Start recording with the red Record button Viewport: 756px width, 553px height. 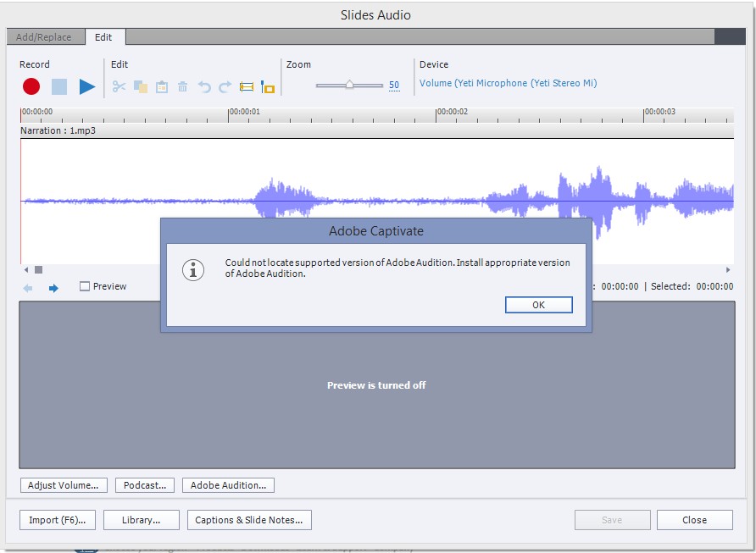click(31, 86)
